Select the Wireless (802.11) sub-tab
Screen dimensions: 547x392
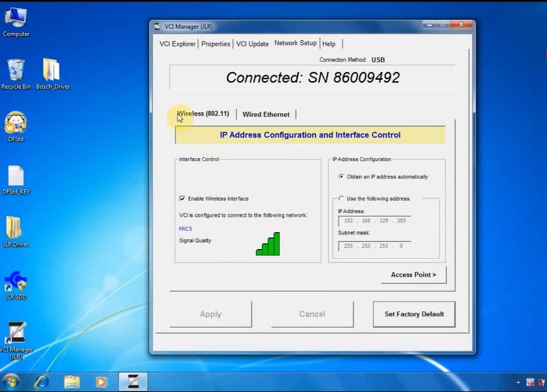(x=203, y=114)
